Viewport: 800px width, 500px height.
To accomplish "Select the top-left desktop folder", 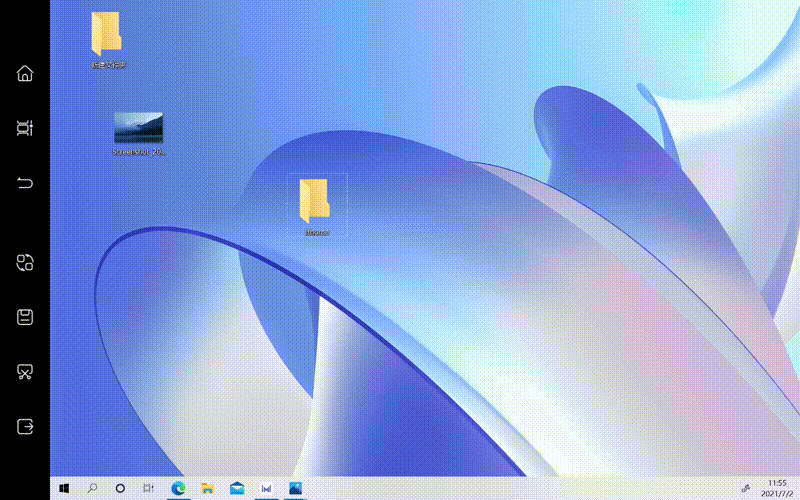I will tap(107, 38).
